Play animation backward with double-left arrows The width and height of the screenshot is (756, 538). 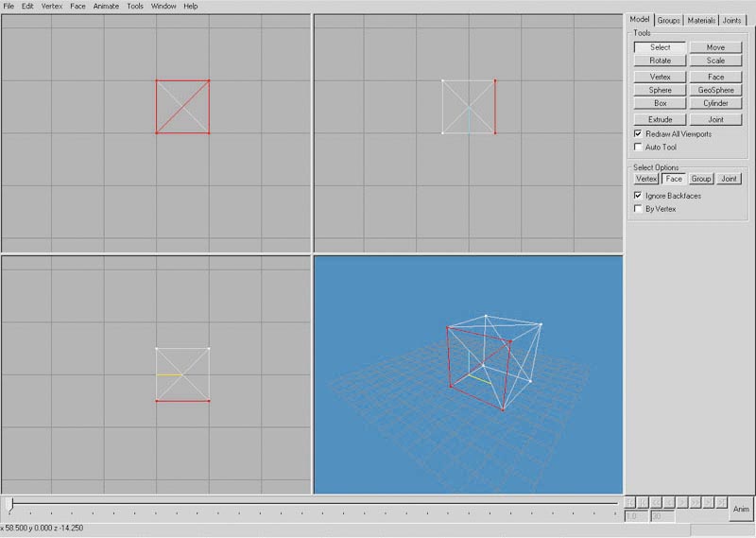(x=656, y=503)
